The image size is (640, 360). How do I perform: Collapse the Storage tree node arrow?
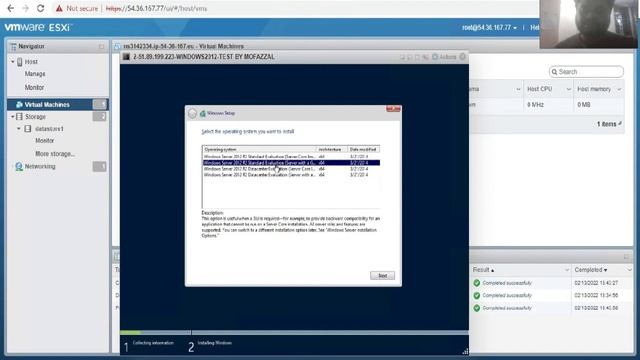click(13, 117)
